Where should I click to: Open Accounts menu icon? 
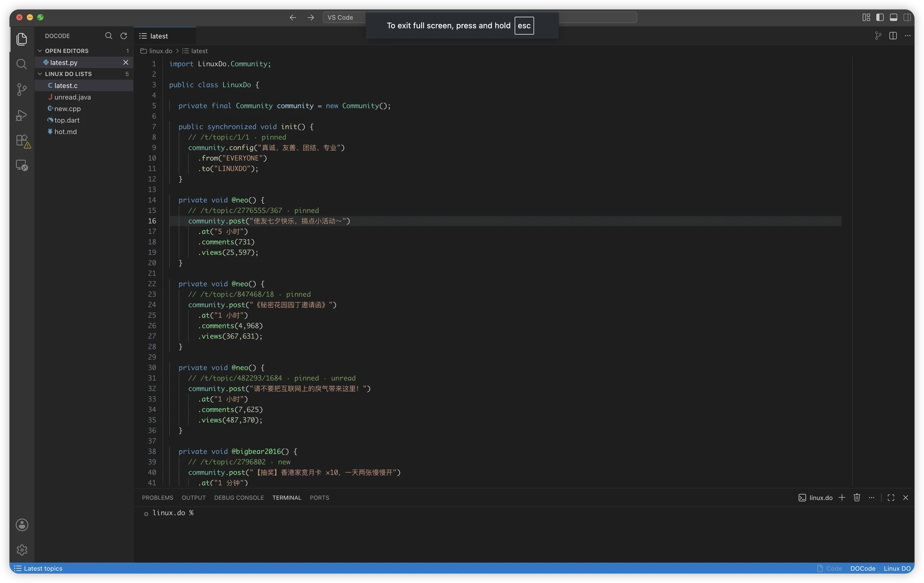click(22, 525)
